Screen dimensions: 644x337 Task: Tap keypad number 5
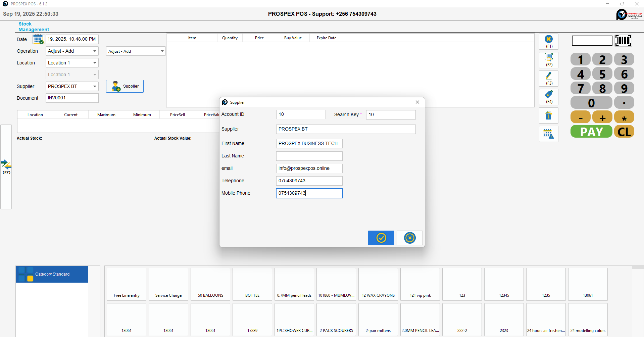[x=602, y=74]
